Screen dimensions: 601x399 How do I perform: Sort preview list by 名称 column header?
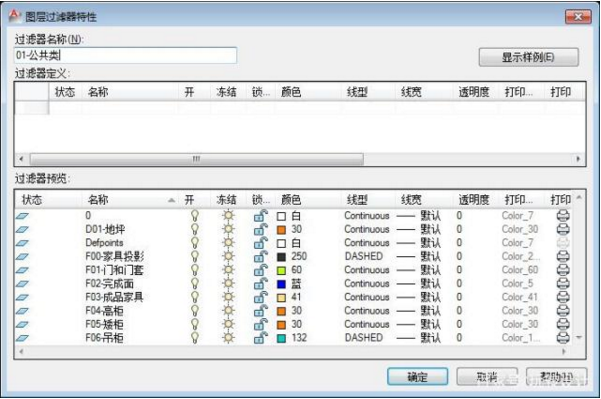tap(130, 200)
